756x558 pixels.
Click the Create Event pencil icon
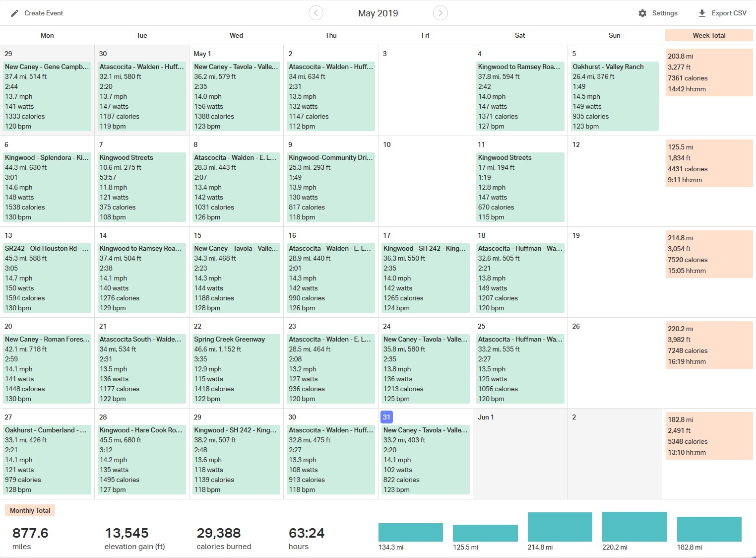tap(15, 13)
